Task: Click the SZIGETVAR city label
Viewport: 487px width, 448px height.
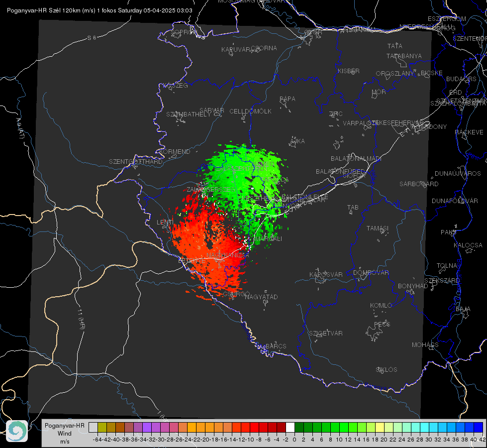Action: 326,333
